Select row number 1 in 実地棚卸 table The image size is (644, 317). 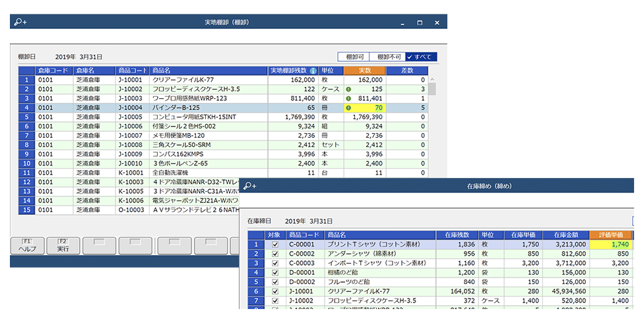[x=26, y=80]
